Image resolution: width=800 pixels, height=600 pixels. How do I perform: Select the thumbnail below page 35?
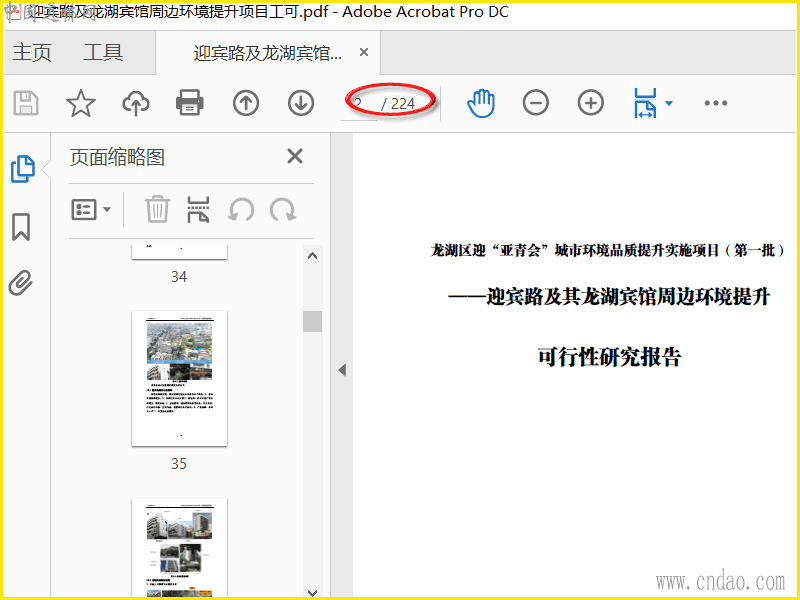pos(180,547)
